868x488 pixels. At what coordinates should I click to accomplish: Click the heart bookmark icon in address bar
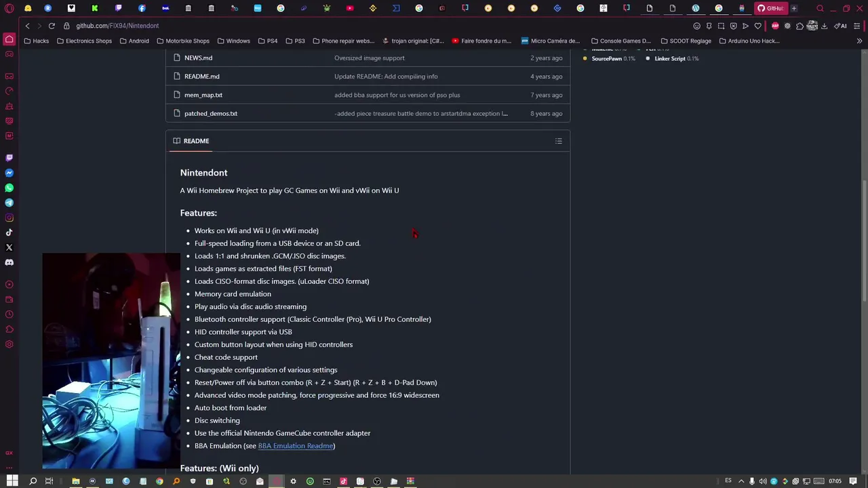(758, 26)
